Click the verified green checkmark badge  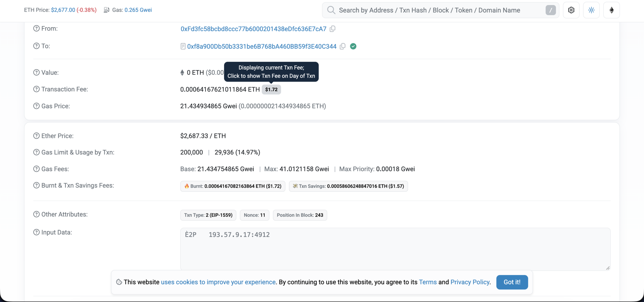click(x=353, y=46)
